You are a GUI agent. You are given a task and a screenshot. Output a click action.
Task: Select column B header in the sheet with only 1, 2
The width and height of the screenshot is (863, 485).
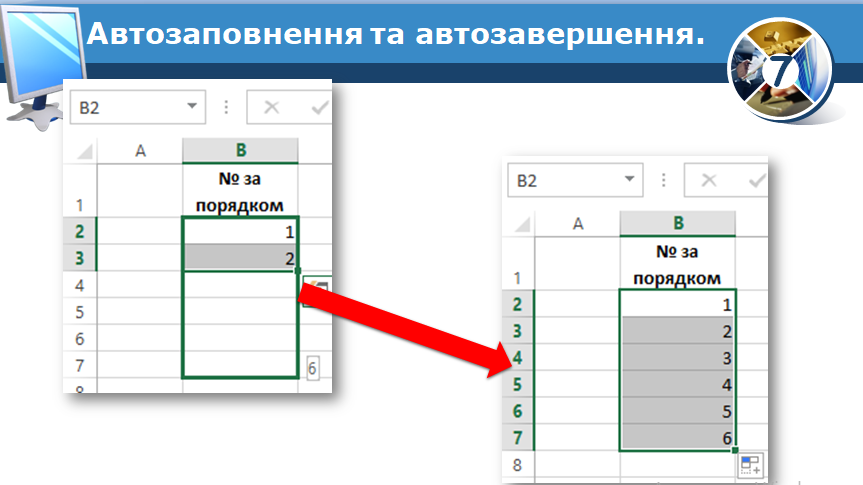tap(240, 150)
